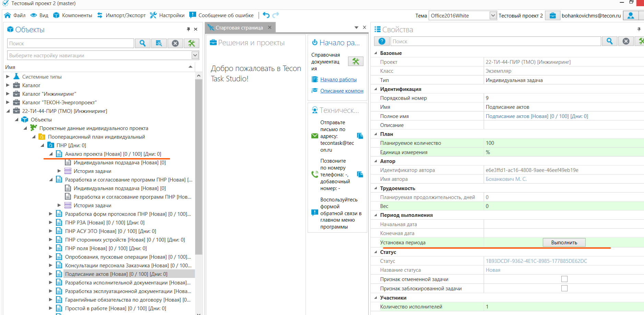Click the user profile icon at top right
This screenshot has width=644, height=315.
tap(631, 15)
